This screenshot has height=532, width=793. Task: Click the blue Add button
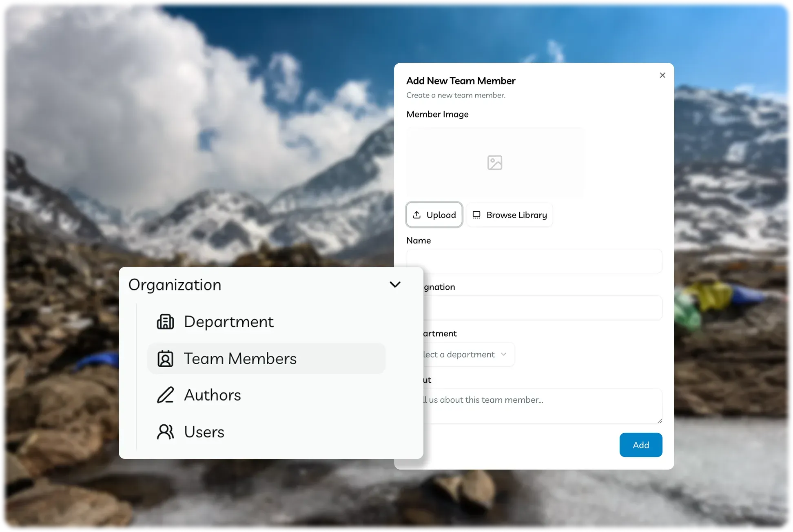click(641, 445)
